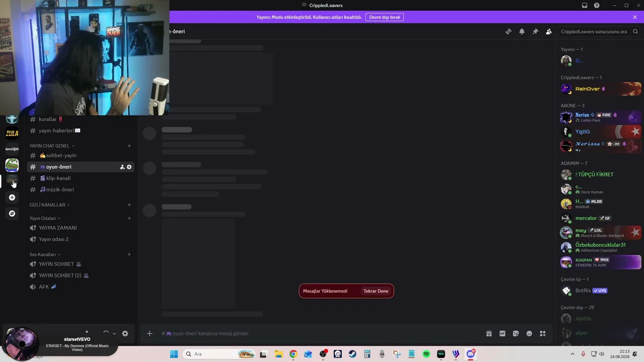Open the müzik-öneri channel
The height and width of the screenshot is (362, 644).
tap(80, 190)
